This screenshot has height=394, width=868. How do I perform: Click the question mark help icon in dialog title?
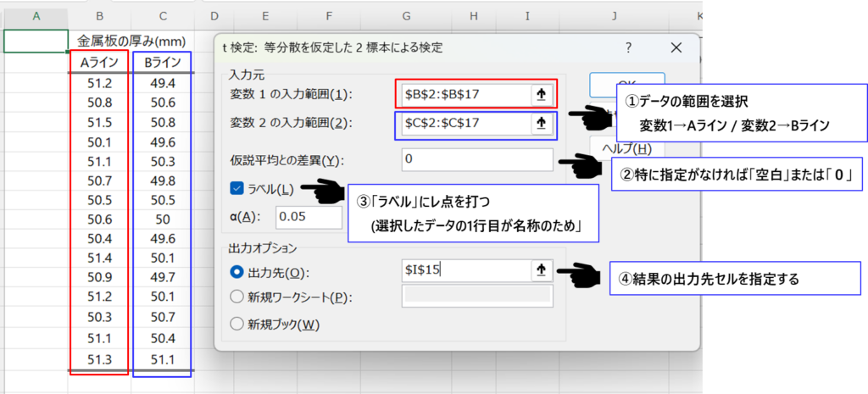[x=628, y=47]
